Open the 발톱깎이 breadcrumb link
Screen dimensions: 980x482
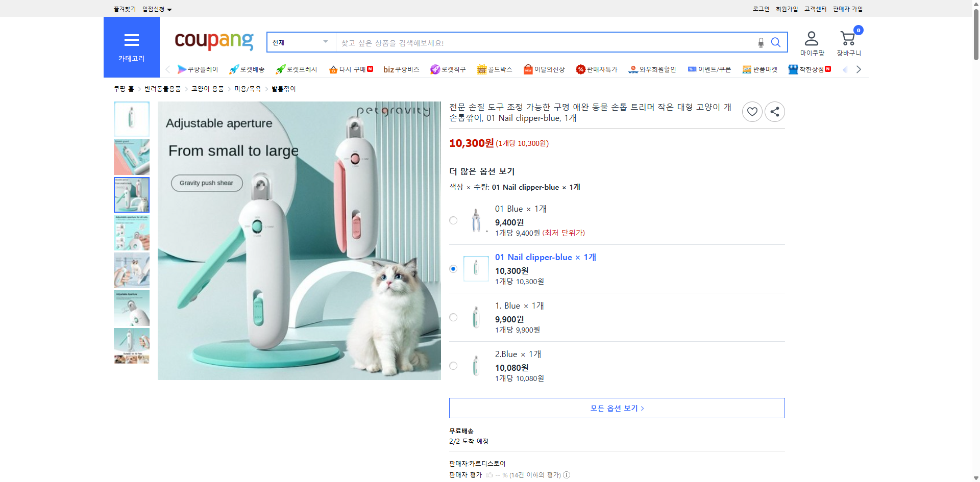283,88
